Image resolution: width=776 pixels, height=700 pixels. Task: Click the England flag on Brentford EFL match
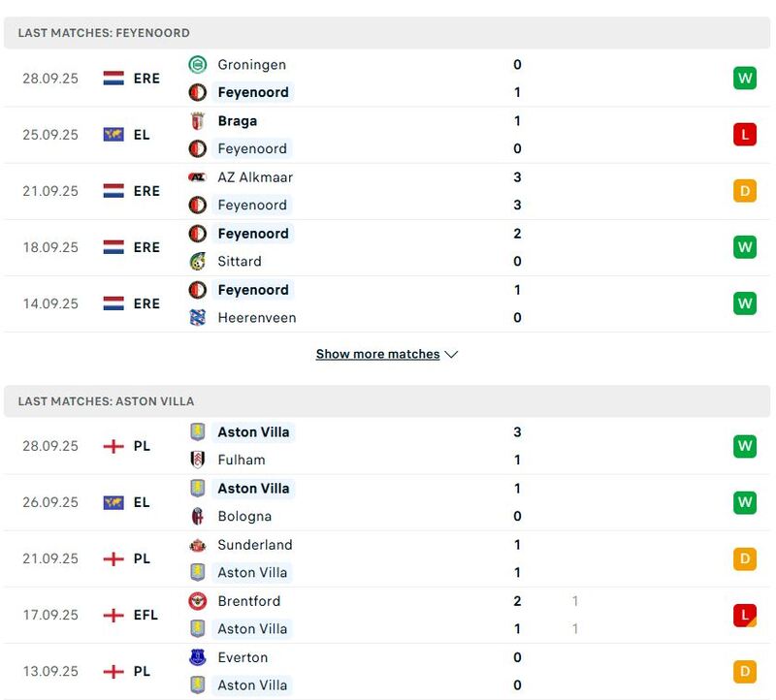pos(113,615)
